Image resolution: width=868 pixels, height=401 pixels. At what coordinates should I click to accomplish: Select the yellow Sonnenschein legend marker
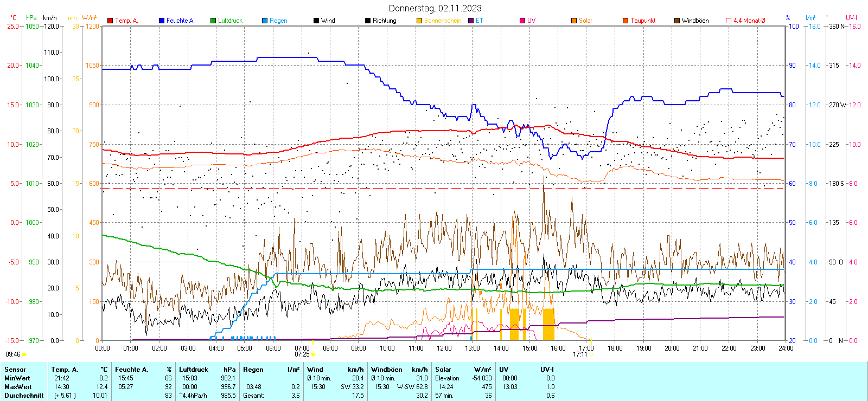pyautogui.click(x=419, y=21)
